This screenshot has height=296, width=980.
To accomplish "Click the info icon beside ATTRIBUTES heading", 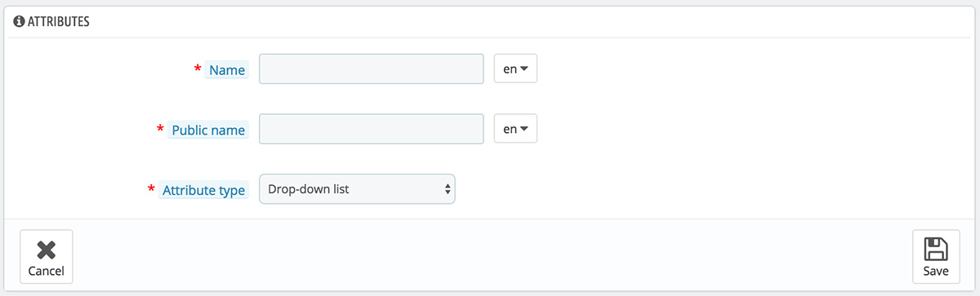I will tap(19, 22).
